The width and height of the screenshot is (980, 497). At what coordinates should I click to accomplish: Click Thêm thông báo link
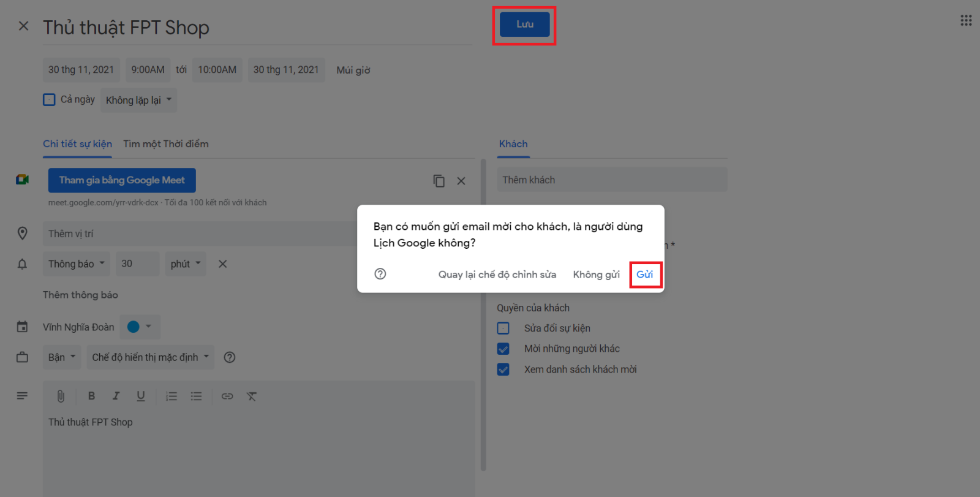80,295
